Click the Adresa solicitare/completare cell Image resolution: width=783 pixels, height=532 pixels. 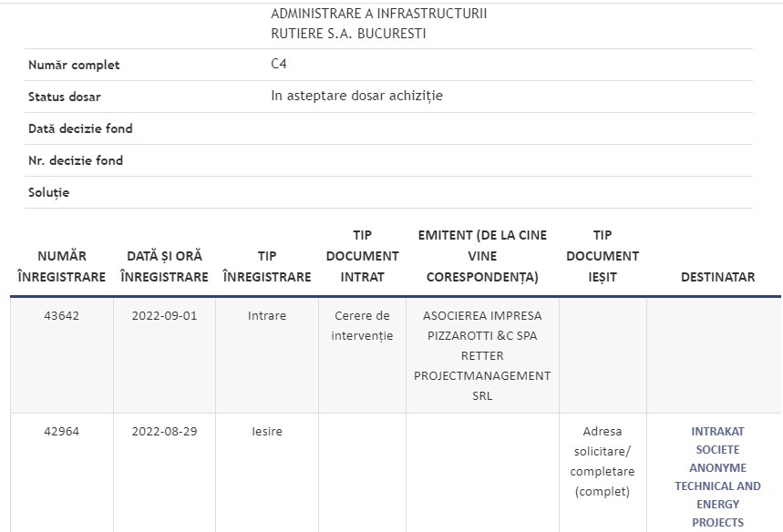click(603, 462)
